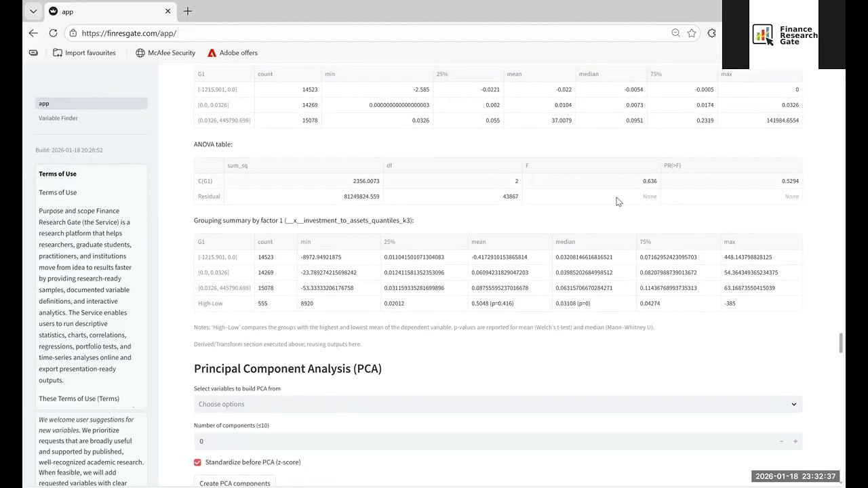Increase number of components with plus
Viewport: 868px width, 488px height.
point(795,441)
